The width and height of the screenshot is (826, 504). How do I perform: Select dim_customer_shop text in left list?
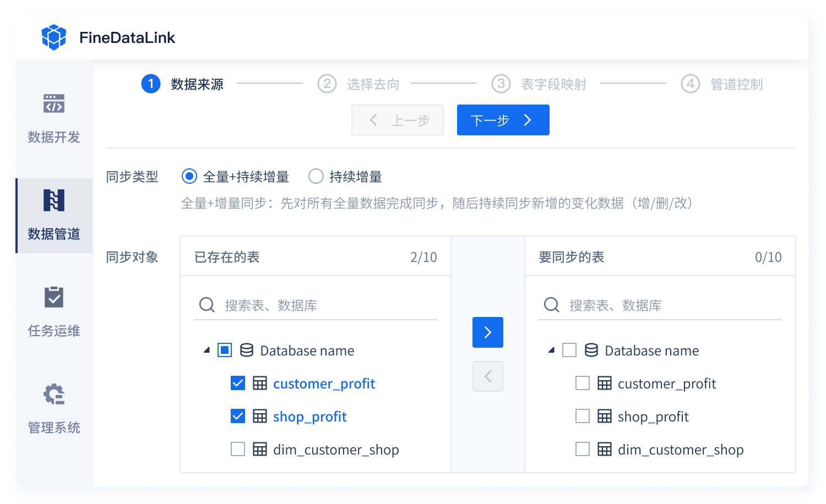(x=336, y=450)
